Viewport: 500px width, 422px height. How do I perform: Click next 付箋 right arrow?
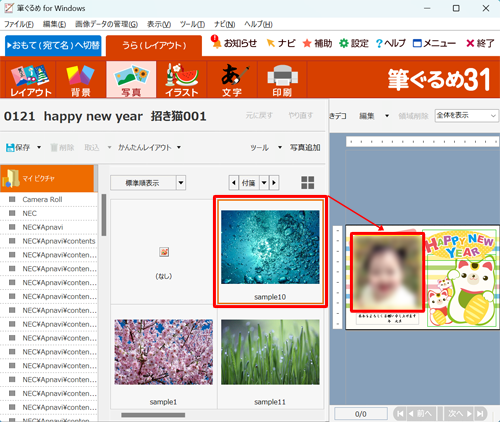(274, 183)
